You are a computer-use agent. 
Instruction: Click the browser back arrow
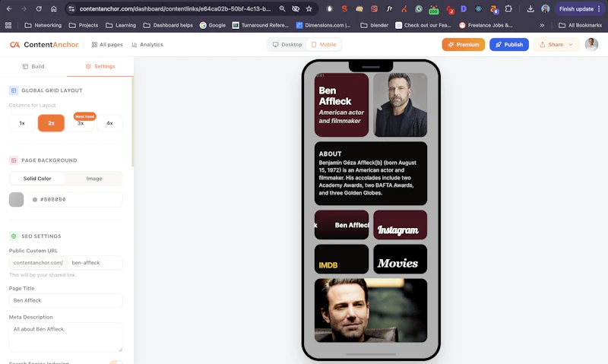[x=9, y=8]
